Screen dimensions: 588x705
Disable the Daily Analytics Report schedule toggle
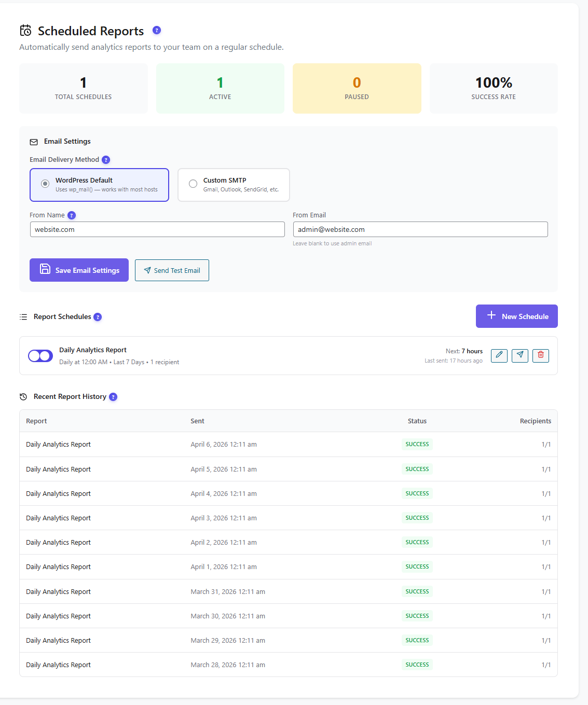click(40, 356)
